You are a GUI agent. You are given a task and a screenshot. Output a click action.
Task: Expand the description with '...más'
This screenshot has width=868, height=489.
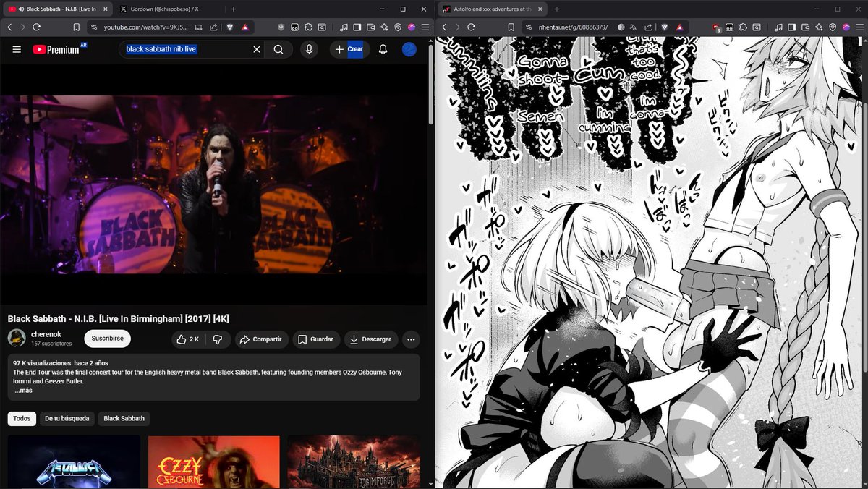tap(24, 391)
